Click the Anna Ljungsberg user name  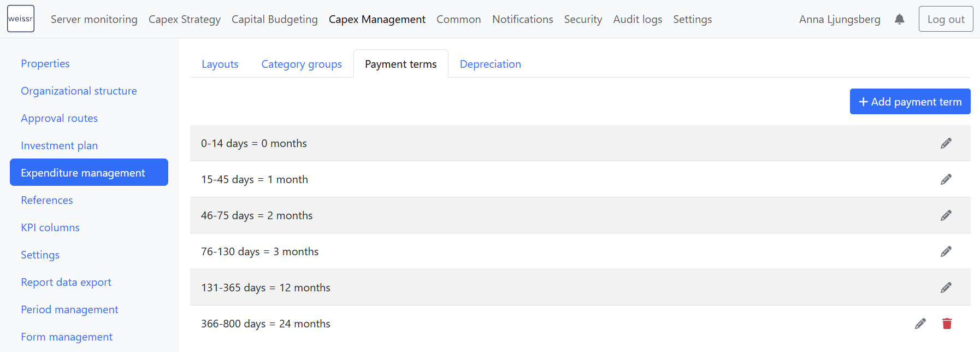pos(840,19)
